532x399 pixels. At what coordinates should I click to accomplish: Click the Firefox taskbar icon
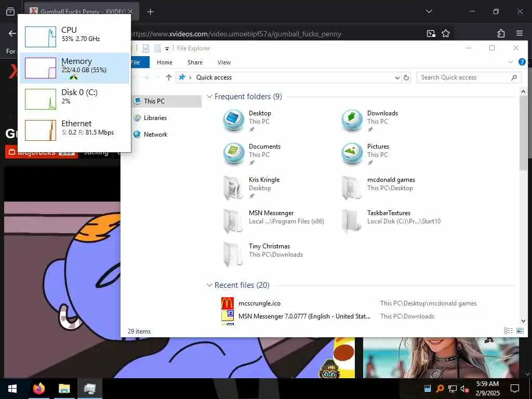[x=38, y=389]
